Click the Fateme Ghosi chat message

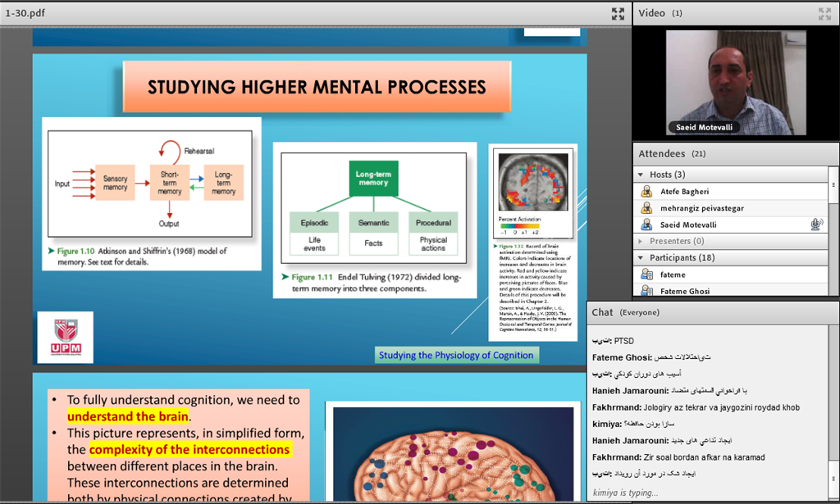coord(651,357)
